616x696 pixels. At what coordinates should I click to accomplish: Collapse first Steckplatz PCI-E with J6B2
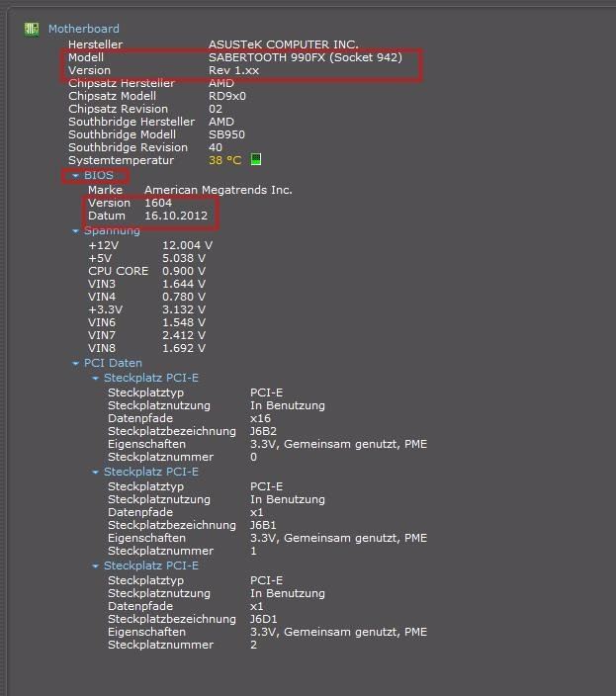[x=95, y=379]
